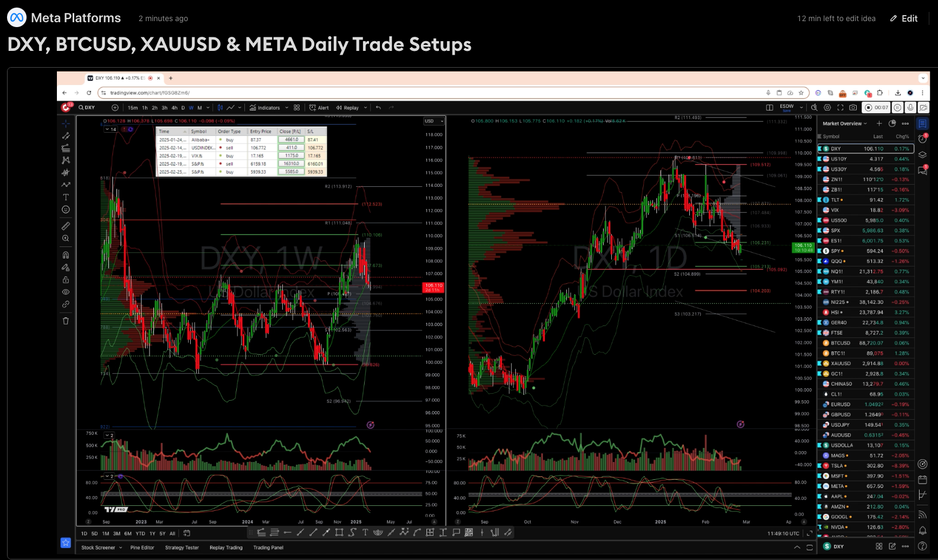Toggle the recorder camera off icon

point(923,108)
